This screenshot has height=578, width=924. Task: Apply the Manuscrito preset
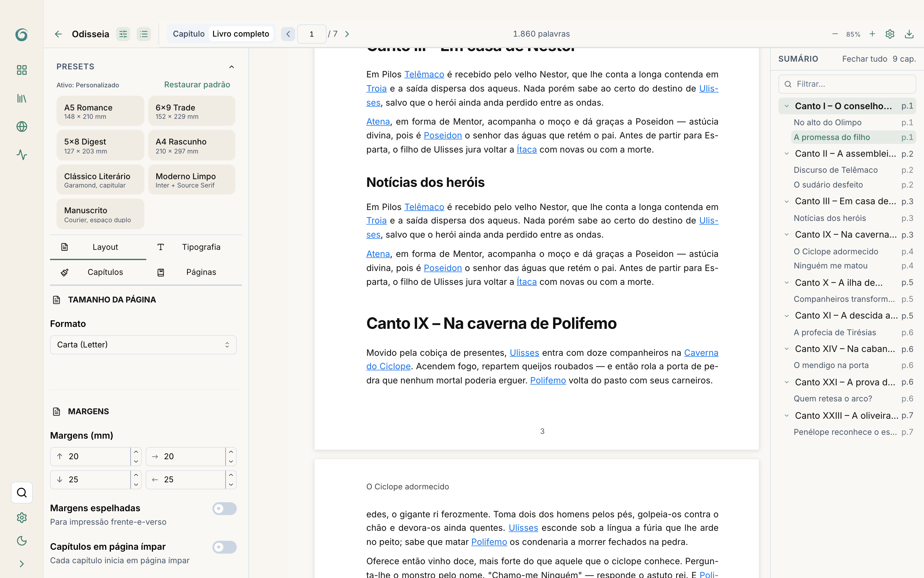coord(100,214)
